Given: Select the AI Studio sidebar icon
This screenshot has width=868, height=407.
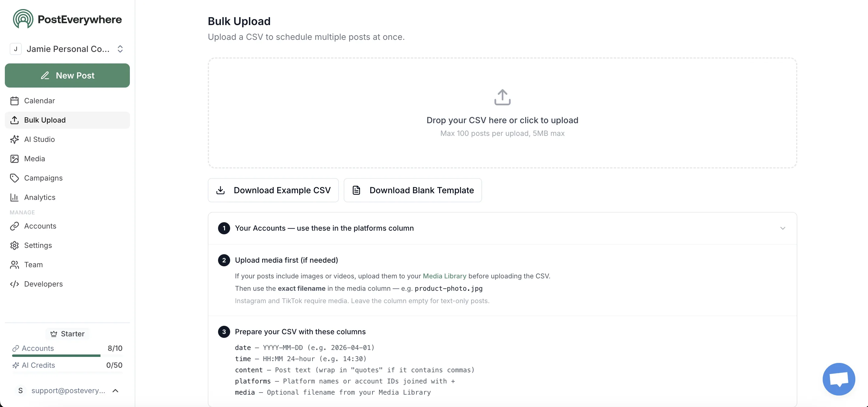Looking at the screenshot, I should [14, 139].
